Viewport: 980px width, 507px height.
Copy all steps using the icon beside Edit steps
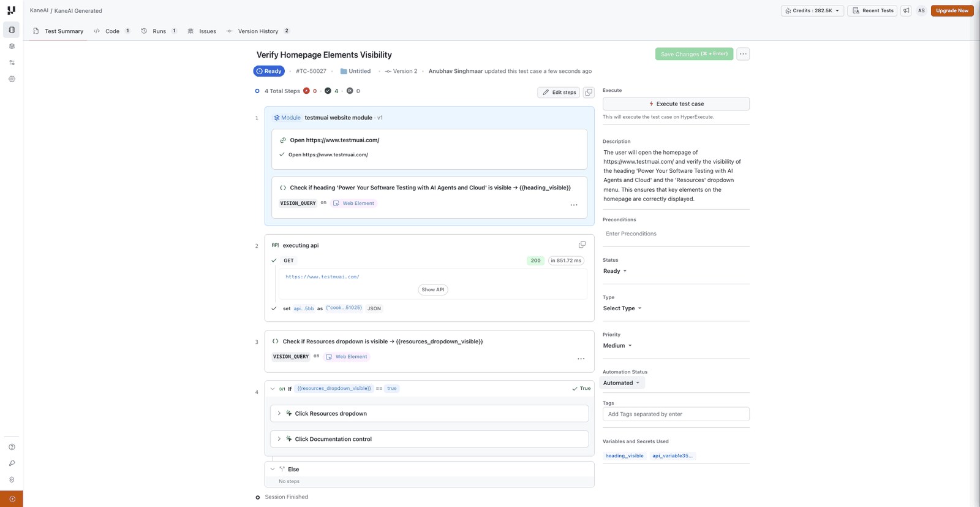pyautogui.click(x=589, y=93)
